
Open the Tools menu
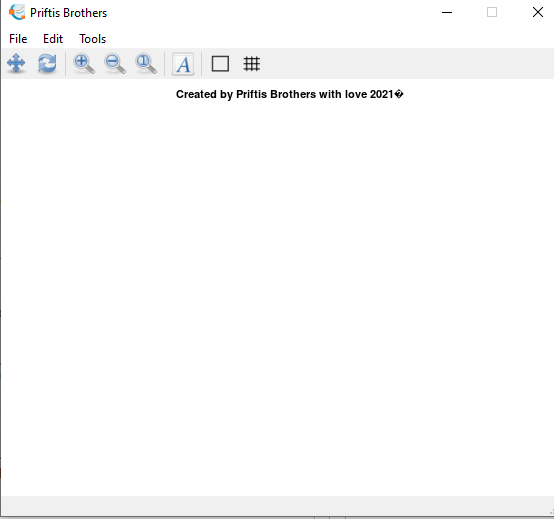pyautogui.click(x=93, y=39)
